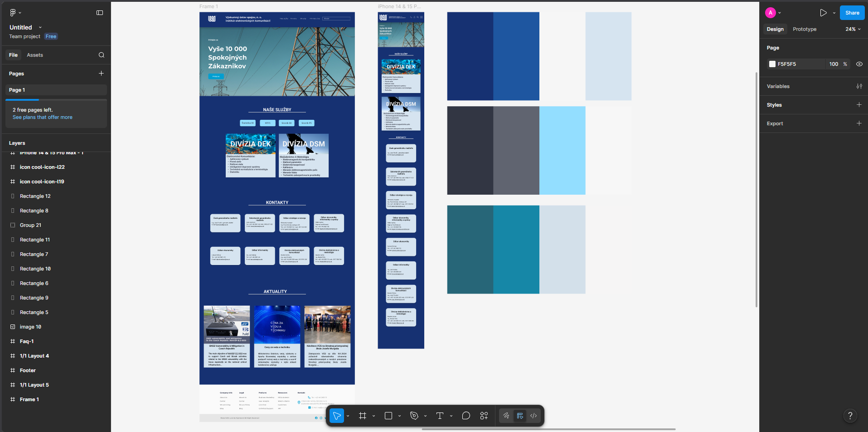
Task: Open dropdown next to Rectangle tool
Action: [x=400, y=416]
